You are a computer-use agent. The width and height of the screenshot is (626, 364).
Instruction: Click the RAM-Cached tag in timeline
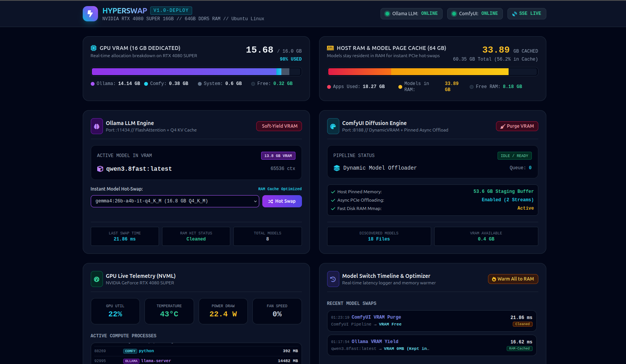pos(520,349)
